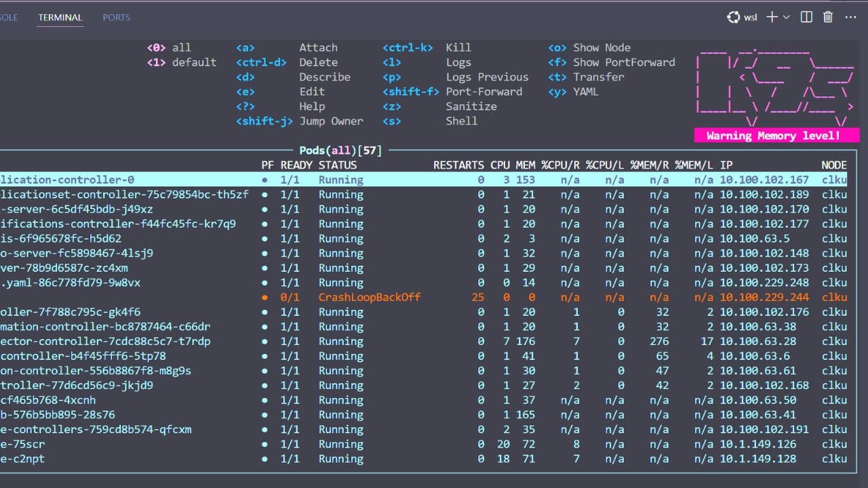Select the highlighted lication-controller-0 pod row

(x=423, y=180)
